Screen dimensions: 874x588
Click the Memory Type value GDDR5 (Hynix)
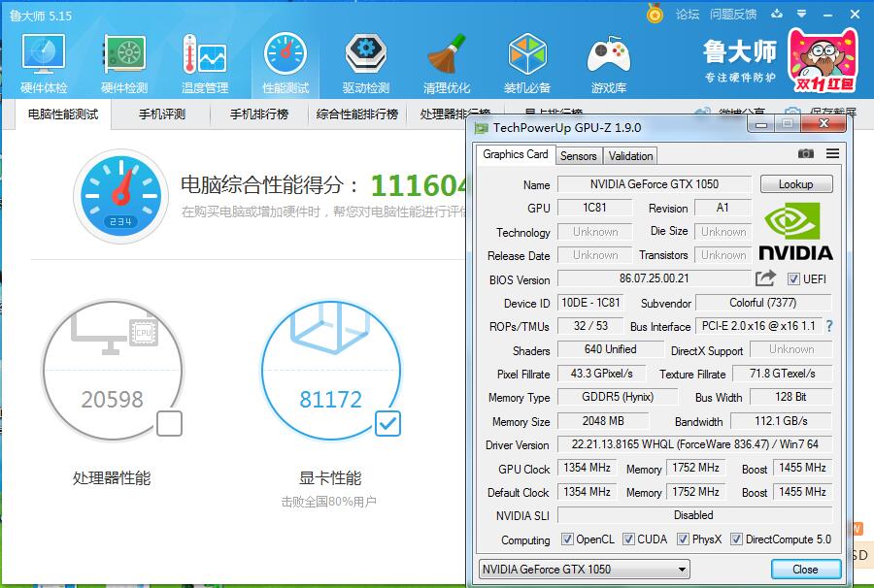point(618,397)
